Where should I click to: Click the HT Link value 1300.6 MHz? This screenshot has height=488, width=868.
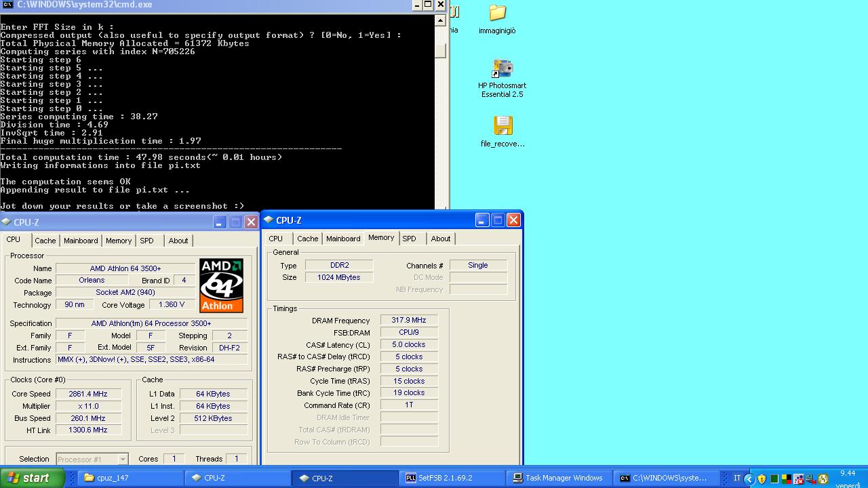pyautogui.click(x=88, y=430)
